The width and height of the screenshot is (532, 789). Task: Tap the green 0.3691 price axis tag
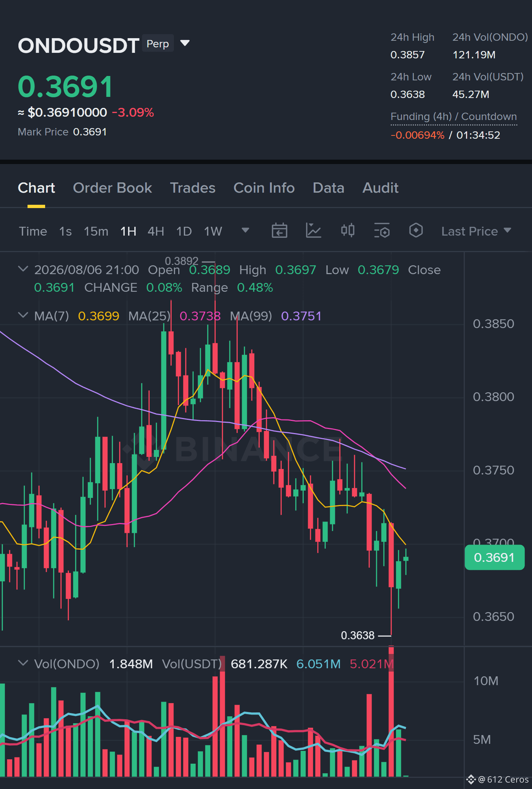pyautogui.click(x=494, y=557)
